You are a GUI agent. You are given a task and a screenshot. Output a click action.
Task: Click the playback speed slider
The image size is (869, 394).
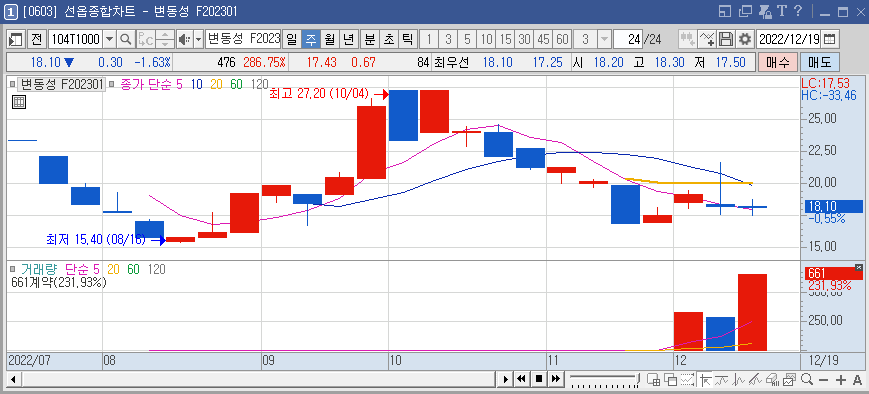click(604, 380)
